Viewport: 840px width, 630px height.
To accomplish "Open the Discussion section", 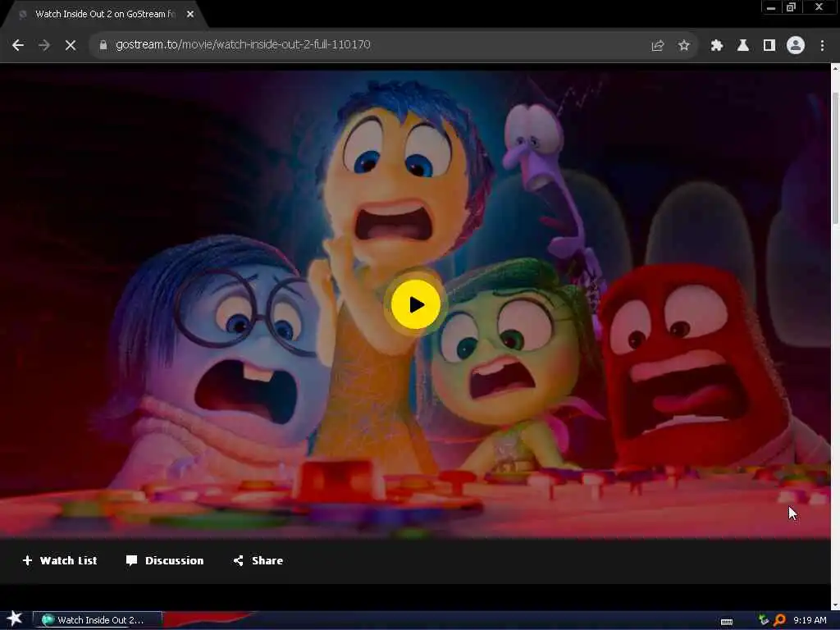I will [x=164, y=560].
